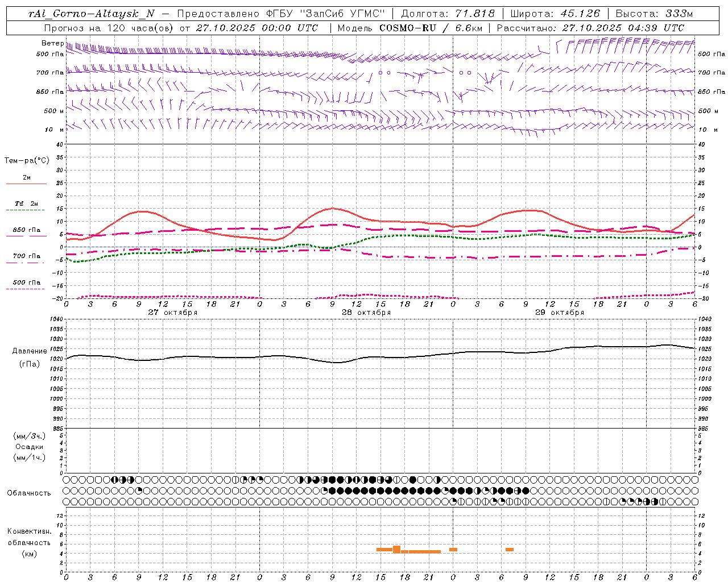Click the 850 гПа temperature legend line sample

(26, 236)
